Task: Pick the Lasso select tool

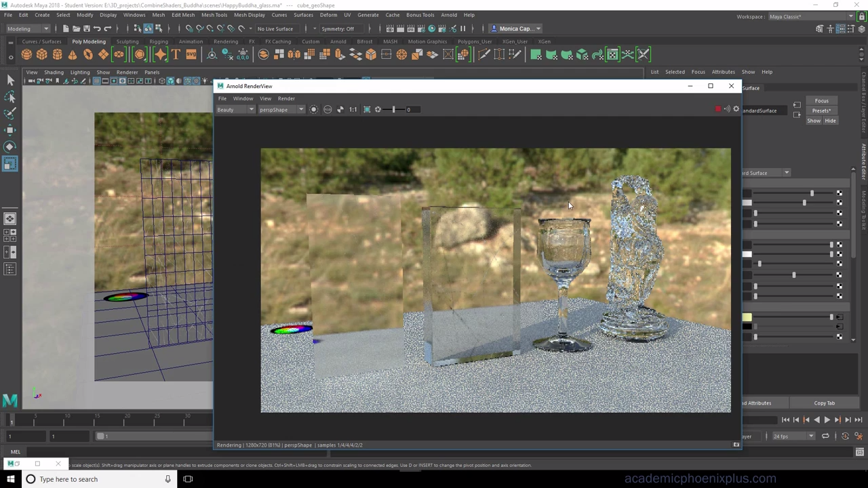Action: pos(10,97)
